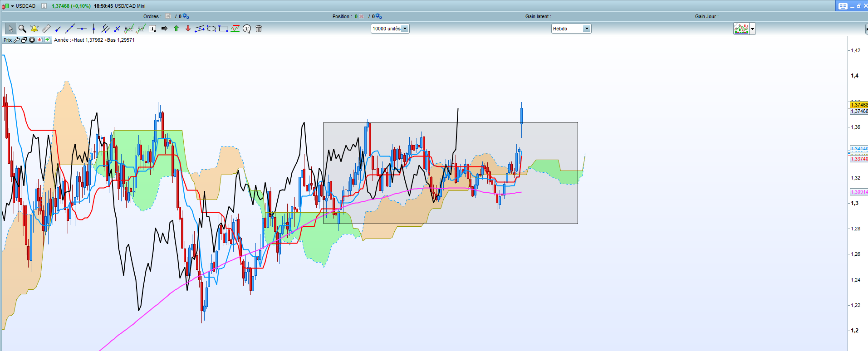Select the channel drawing tool
The image size is (868, 351).
click(x=200, y=29)
